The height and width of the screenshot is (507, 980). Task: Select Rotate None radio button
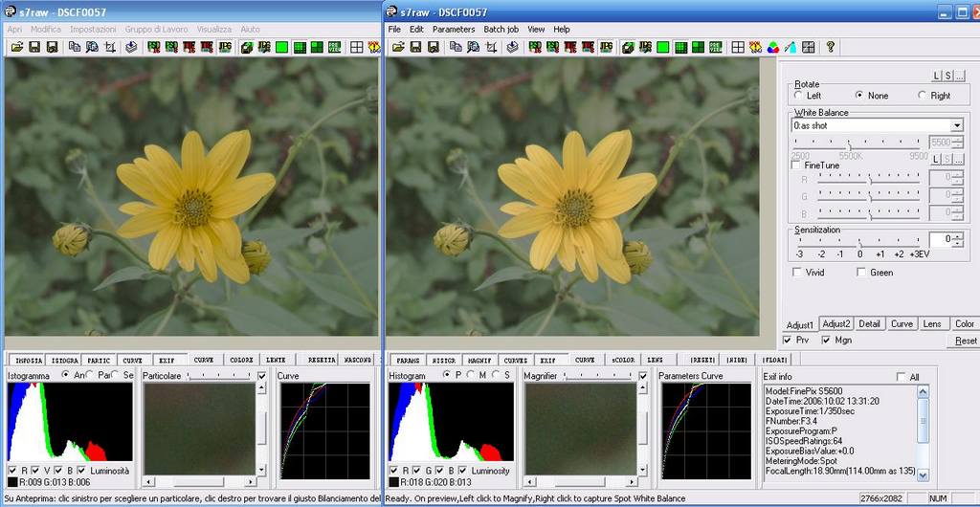859,96
